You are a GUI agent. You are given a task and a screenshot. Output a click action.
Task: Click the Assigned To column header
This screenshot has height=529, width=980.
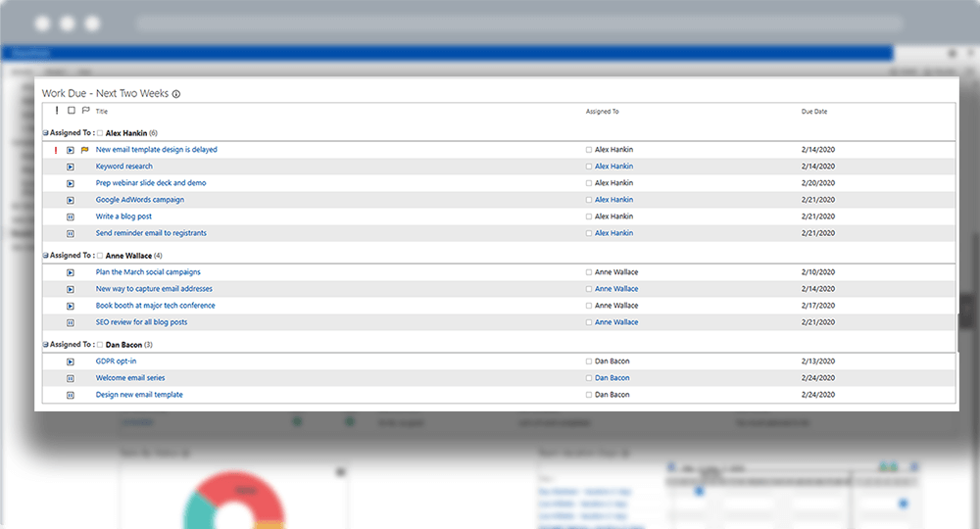(x=602, y=112)
